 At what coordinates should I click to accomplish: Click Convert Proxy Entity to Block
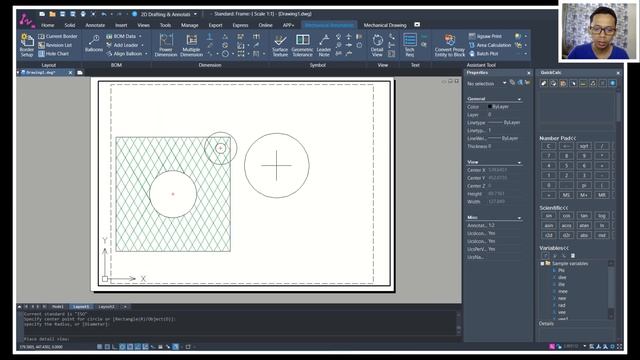click(449, 45)
